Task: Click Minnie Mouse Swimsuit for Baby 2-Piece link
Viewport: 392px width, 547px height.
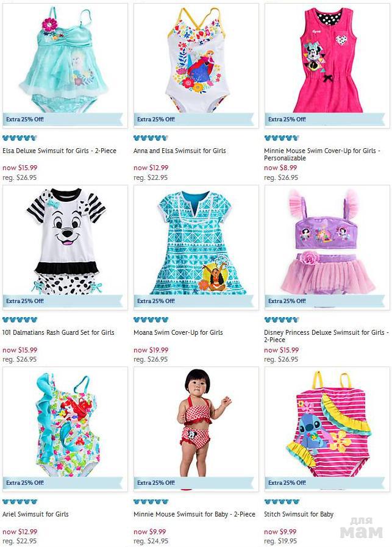Action: [194, 514]
